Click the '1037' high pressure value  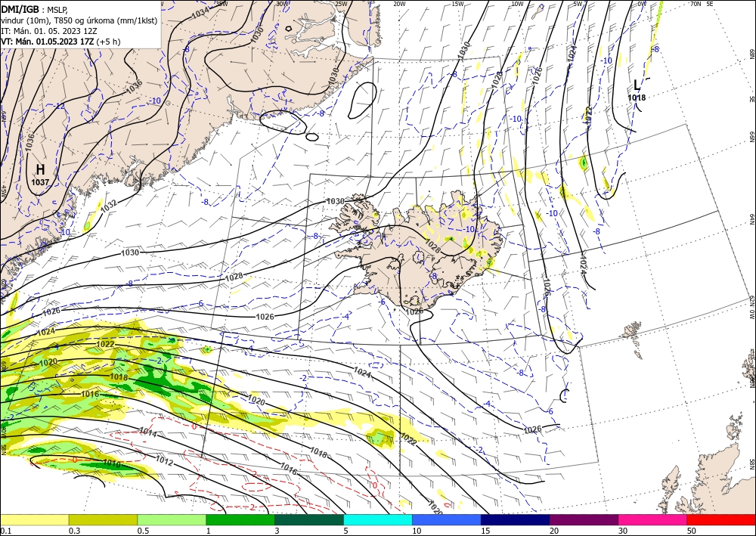[41, 182]
